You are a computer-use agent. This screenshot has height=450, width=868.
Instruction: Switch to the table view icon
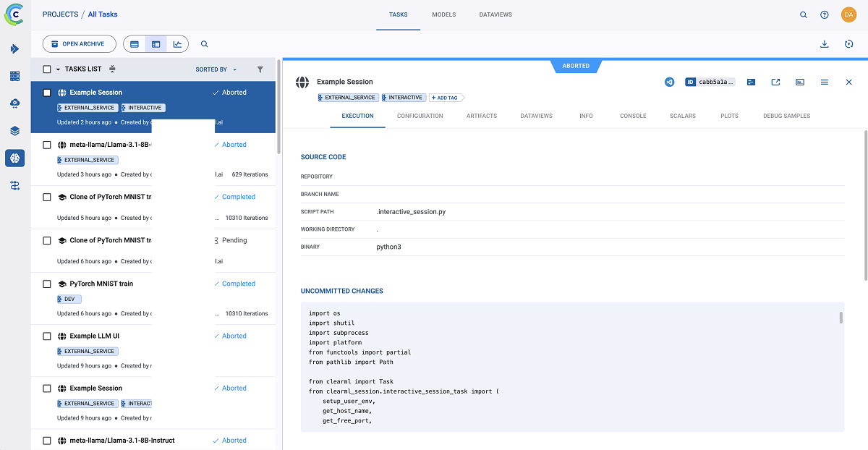pyautogui.click(x=135, y=44)
